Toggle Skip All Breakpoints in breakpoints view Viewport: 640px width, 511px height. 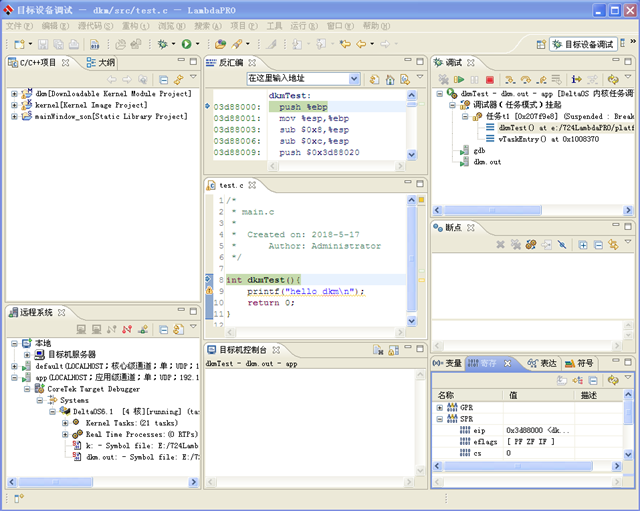562,244
